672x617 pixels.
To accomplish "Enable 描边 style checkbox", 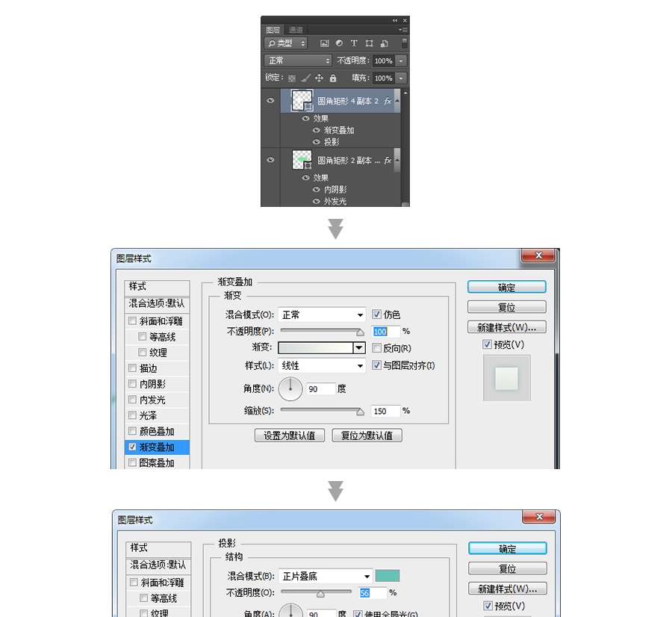I will click(132, 368).
